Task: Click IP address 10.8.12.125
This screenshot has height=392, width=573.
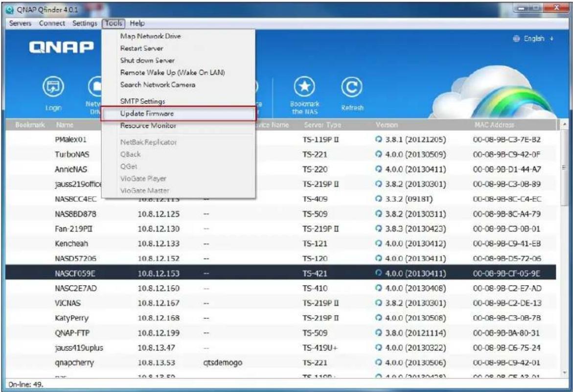Action: (x=159, y=214)
